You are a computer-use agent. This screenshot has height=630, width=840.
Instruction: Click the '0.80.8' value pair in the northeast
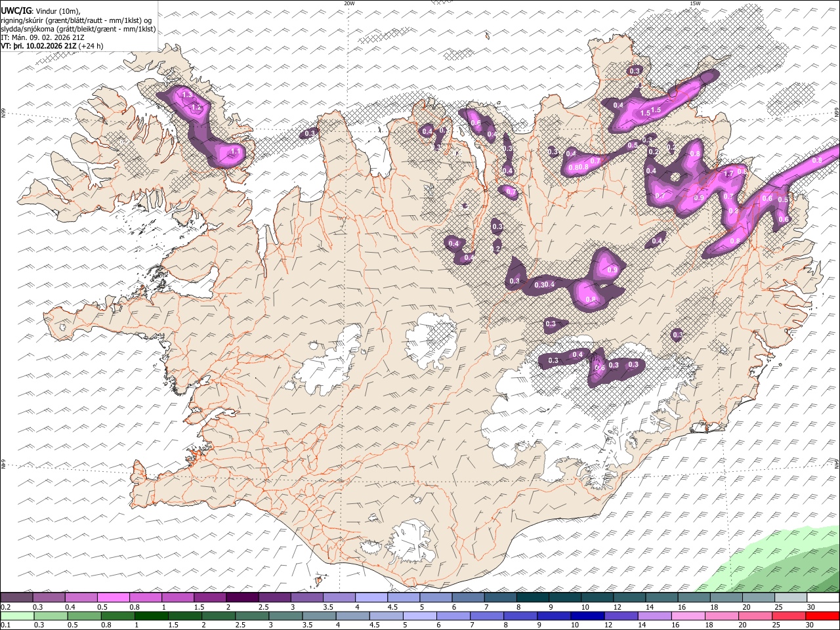click(x=577, y=167)
